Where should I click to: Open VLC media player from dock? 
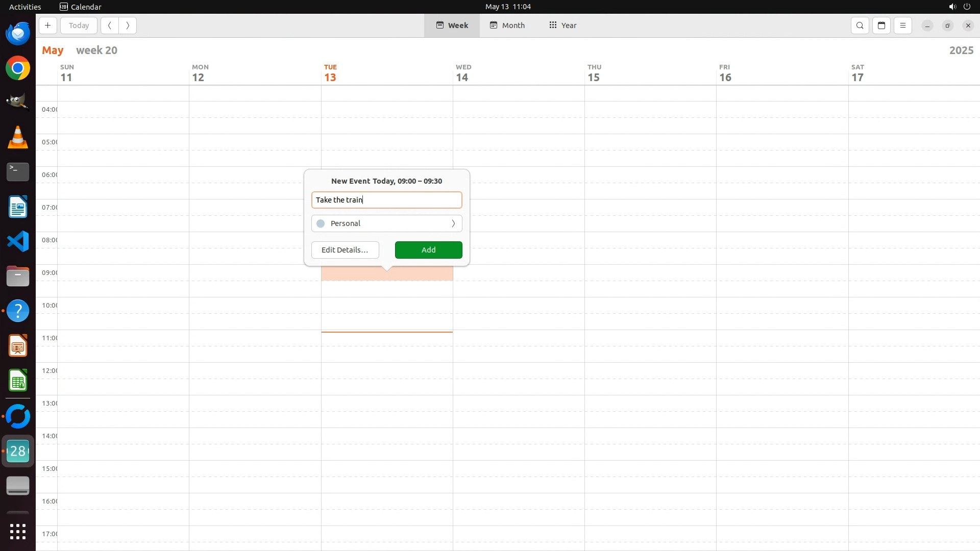(18, 138)
